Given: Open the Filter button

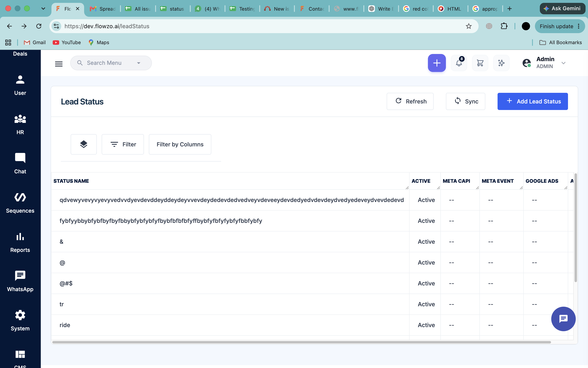Looking at the screenshot, I should pyautogui.click(x=123, y=144).
